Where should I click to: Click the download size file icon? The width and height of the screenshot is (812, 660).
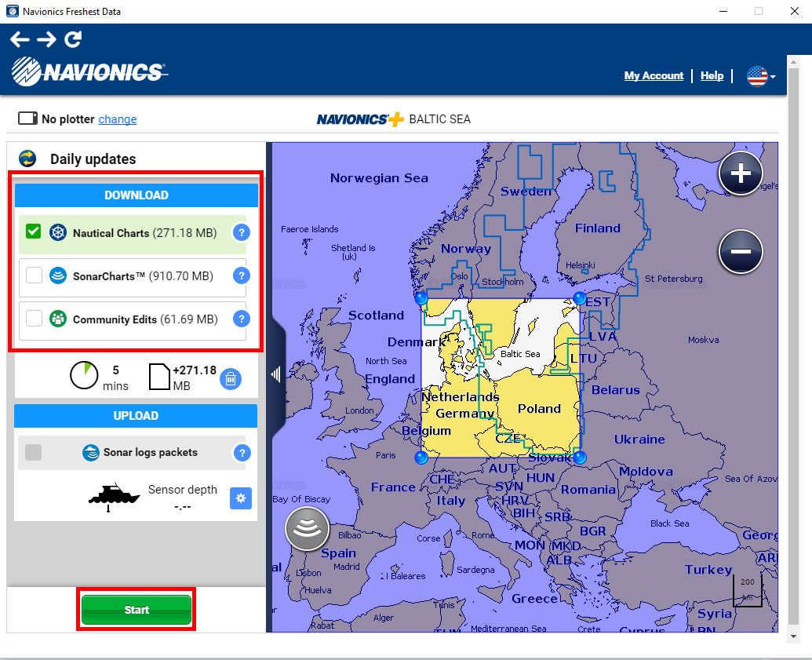click(159, 377)
